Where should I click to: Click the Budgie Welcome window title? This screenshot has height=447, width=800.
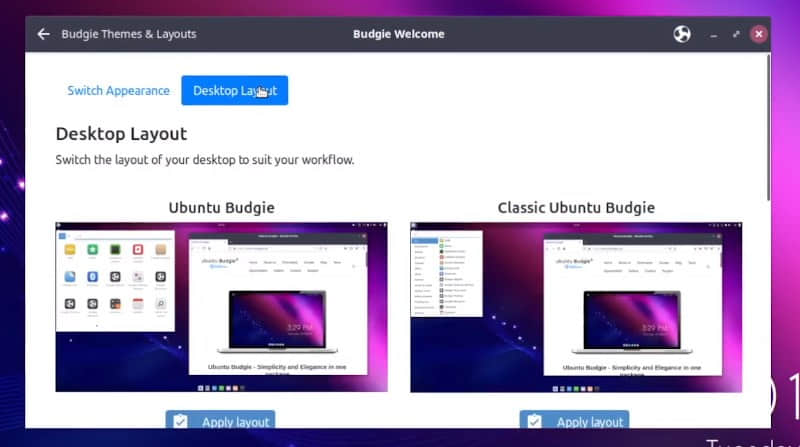click(x=398, y=34)
